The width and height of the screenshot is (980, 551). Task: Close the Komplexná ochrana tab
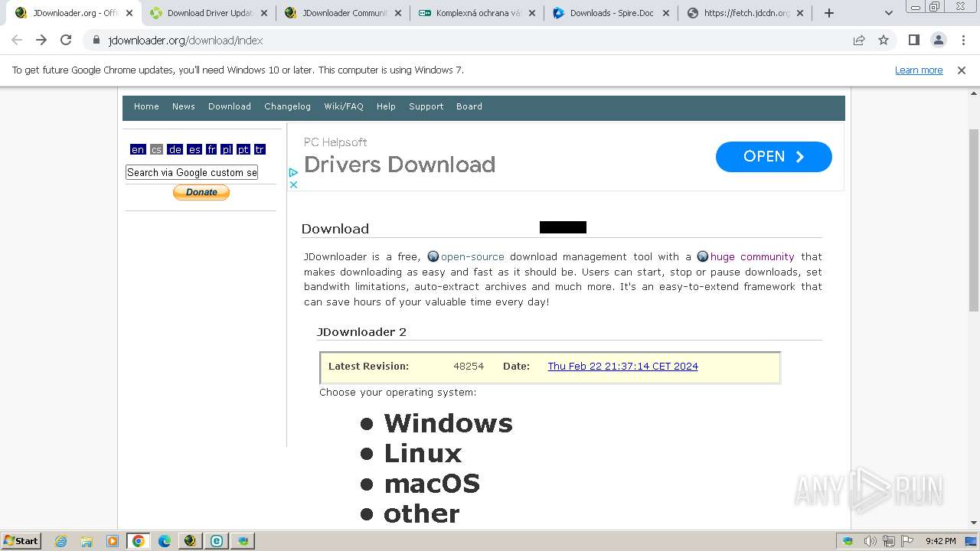(533, 13)
